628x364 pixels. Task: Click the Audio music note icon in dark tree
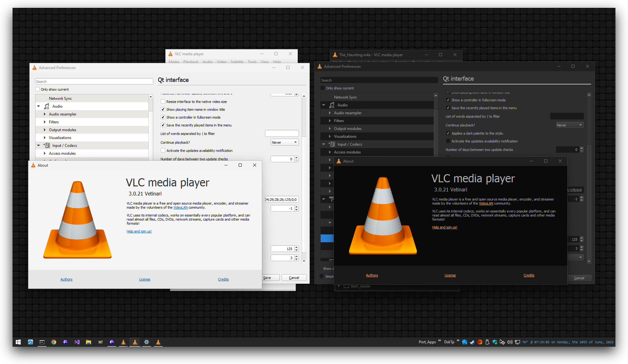tap(332, 105)
